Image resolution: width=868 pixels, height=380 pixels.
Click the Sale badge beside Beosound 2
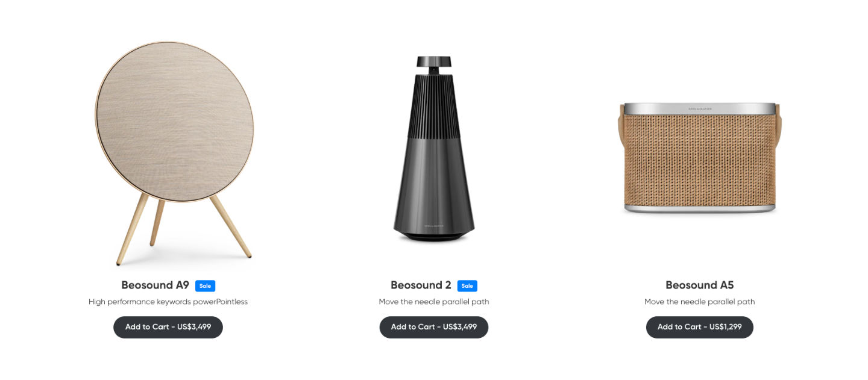pyautogui.click(x=467, y=285)
